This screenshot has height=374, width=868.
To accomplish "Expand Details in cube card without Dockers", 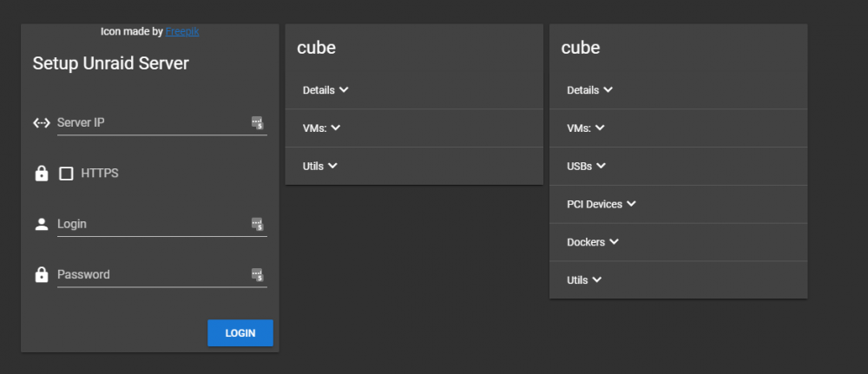I will pos(414,90).
